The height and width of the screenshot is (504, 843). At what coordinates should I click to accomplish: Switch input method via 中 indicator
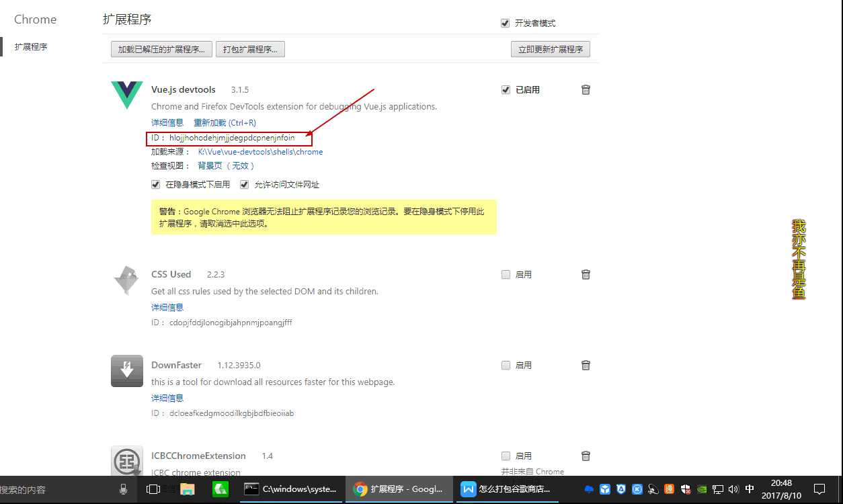(750, 489)
